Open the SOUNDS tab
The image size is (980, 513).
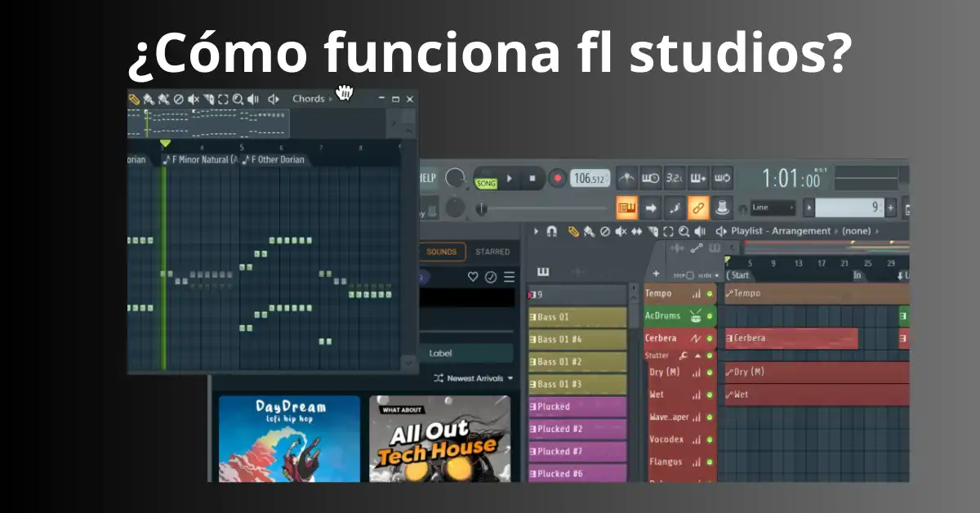click(441, 252)
